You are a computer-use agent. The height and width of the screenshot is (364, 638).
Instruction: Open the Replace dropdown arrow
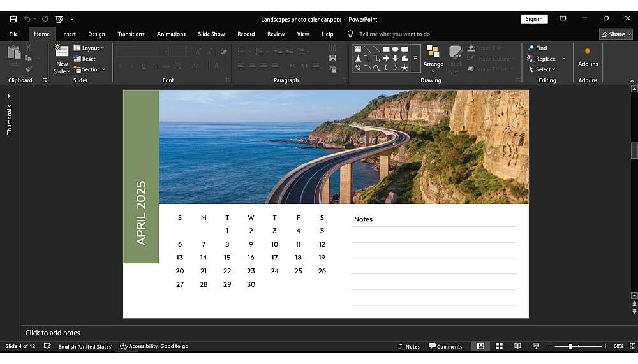[564, 59]
